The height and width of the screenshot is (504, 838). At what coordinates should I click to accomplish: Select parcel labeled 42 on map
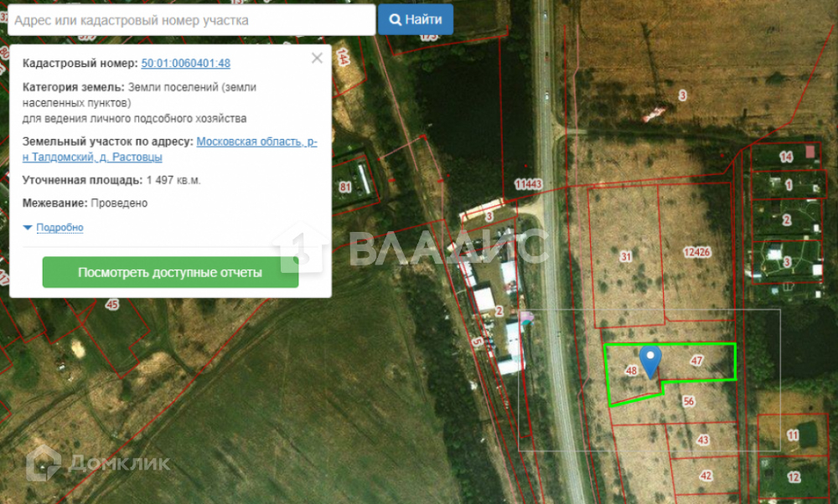point(706,476)
